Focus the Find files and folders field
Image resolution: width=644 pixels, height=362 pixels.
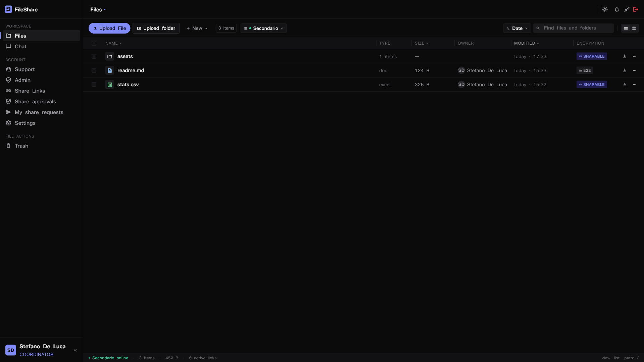(574, 28)
